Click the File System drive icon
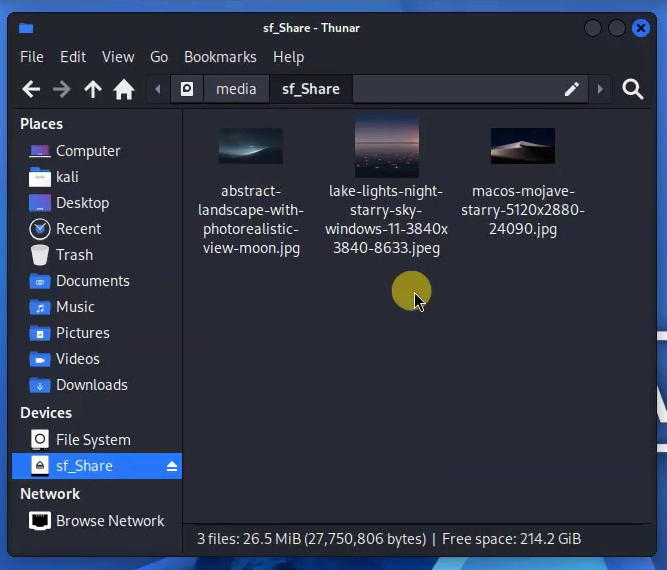This screenshot has height=570, width=667. coord(40,439)
